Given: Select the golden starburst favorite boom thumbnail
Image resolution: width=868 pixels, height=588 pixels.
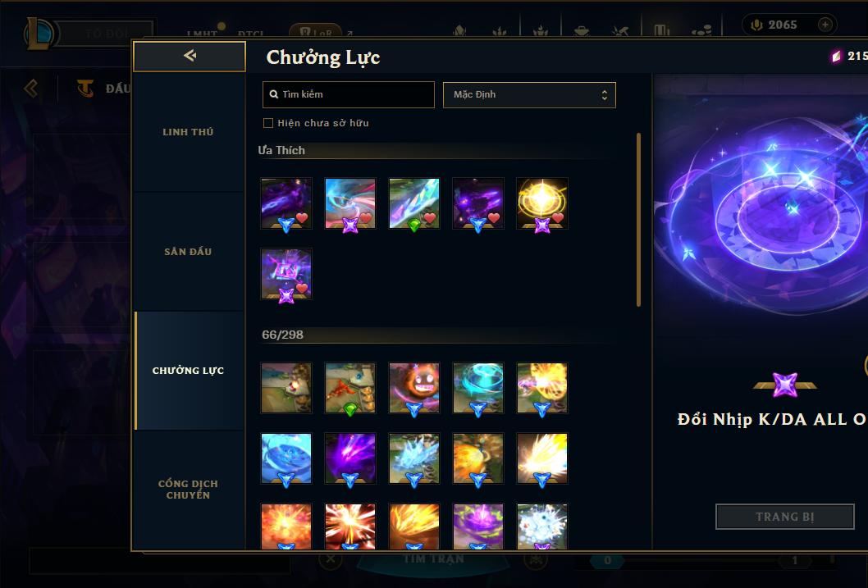Looking at the screenshot, I should tap(542, 203).
